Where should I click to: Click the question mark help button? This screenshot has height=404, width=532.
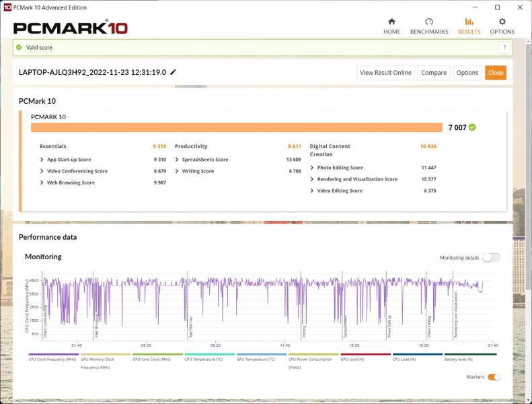pyautogui.click(x=504, y=47)
